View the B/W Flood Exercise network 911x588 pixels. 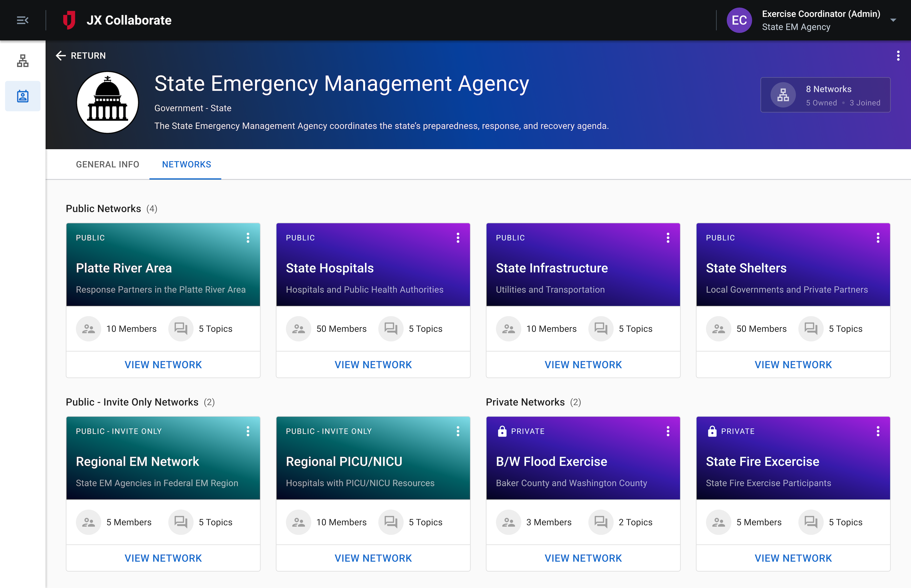coord(583,558)
